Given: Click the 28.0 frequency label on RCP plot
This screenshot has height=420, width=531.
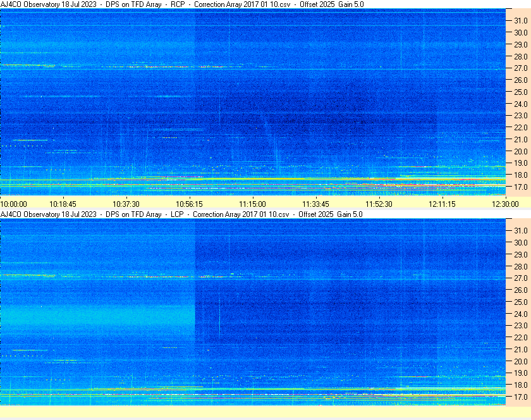Looking at the screenshot, I should (x=521, y=56).
